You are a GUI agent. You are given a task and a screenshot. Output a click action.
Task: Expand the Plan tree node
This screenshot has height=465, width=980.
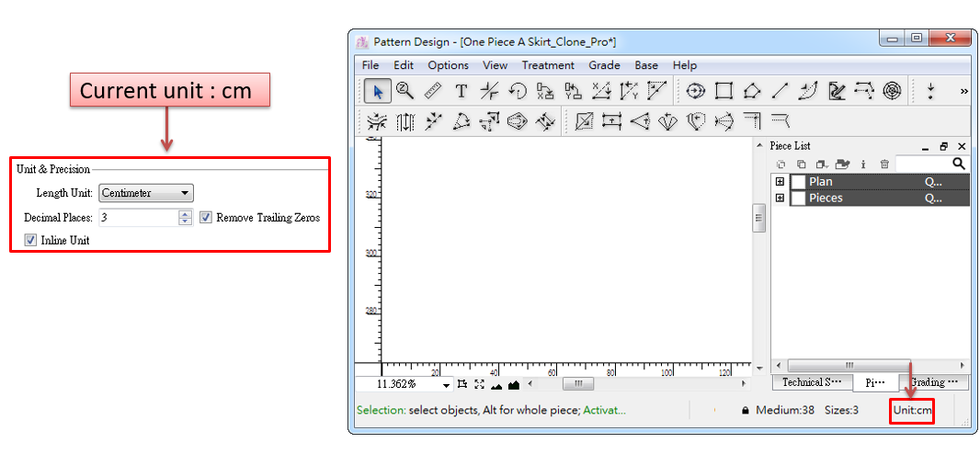point(780,182)
